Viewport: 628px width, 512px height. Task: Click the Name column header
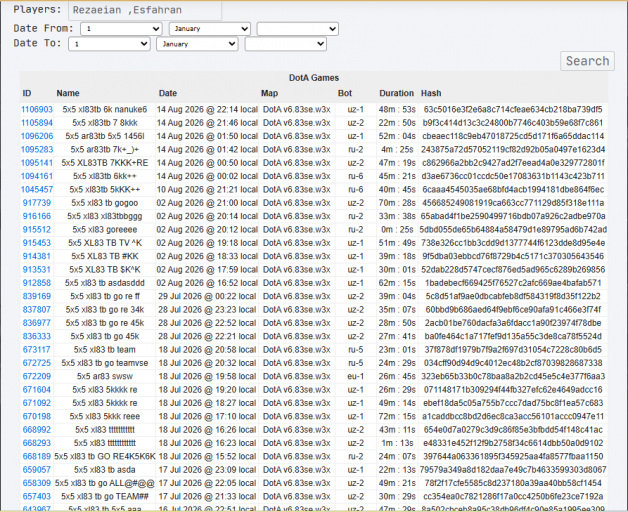click(68, 93)
